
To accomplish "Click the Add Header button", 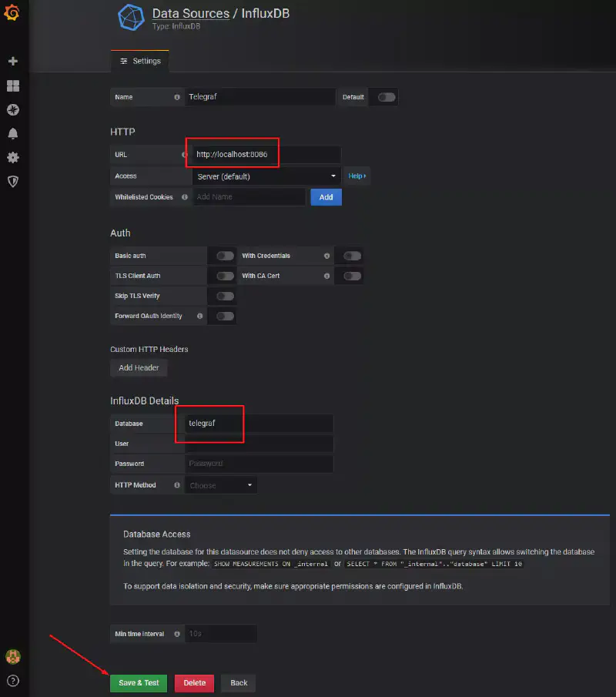I will point(139,368).
